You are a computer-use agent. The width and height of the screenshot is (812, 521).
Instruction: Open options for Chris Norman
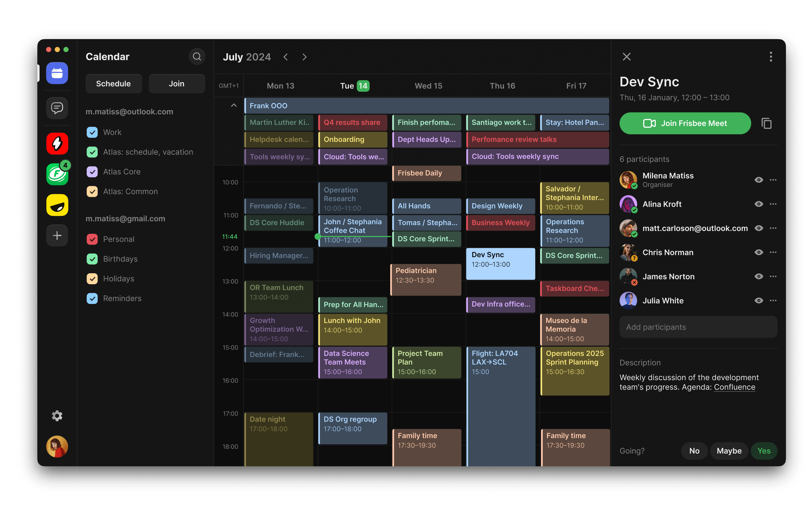[x=773, y=252]
